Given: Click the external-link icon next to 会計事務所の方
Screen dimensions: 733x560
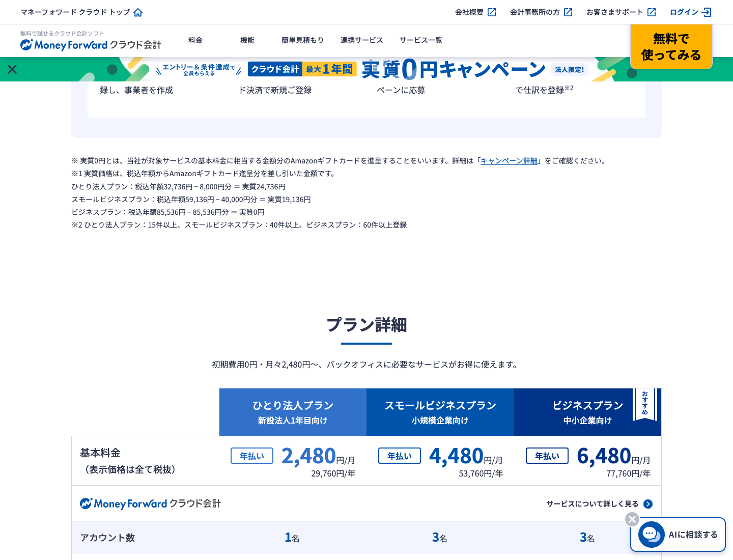Looking at the screenshot, I should tap(568, 12).
